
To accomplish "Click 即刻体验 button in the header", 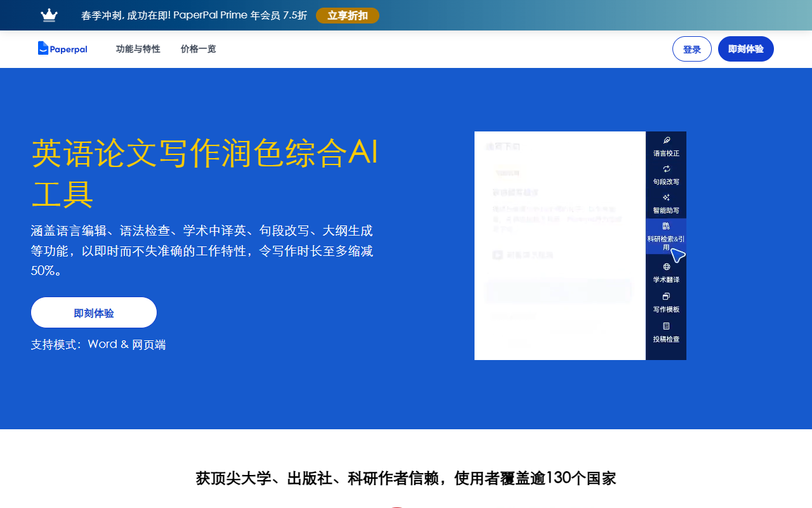I will 746,49.
